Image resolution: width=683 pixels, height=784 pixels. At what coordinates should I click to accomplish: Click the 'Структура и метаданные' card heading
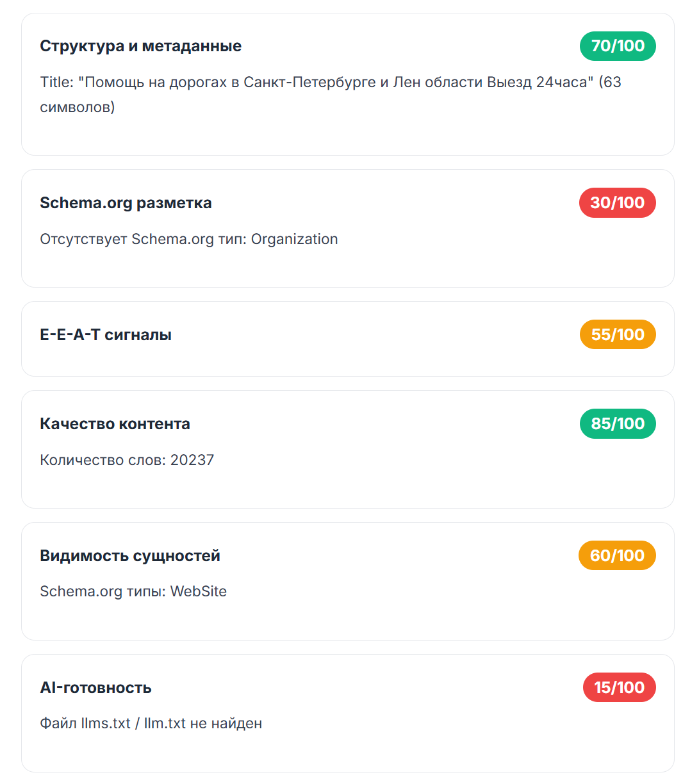[140, 46]
